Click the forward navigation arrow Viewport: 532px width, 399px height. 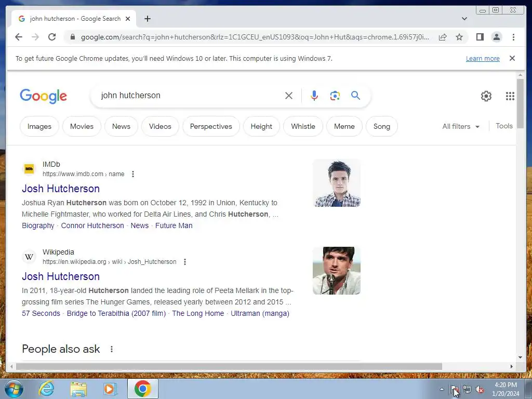[35, 37]
